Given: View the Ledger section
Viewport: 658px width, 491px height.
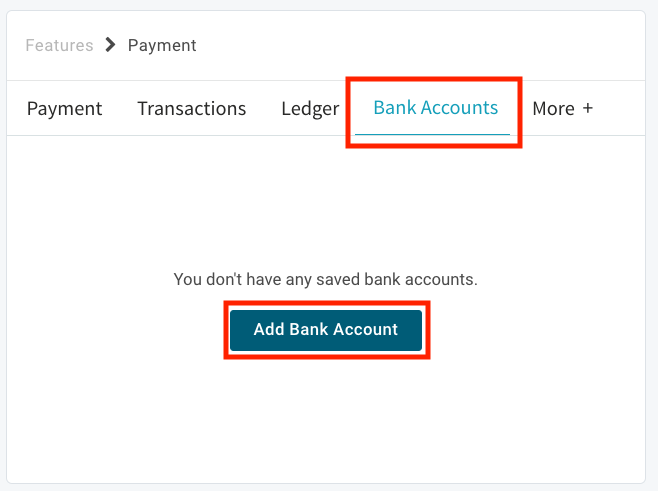Looking at the screenshot, I should pos(310,109).
